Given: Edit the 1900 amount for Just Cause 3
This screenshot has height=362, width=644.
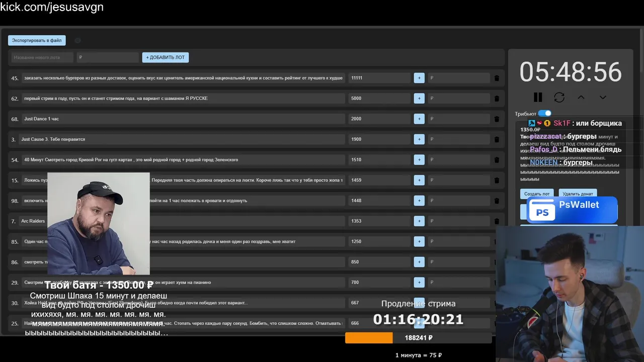Looking at the screenshot, I should point(379,139).
